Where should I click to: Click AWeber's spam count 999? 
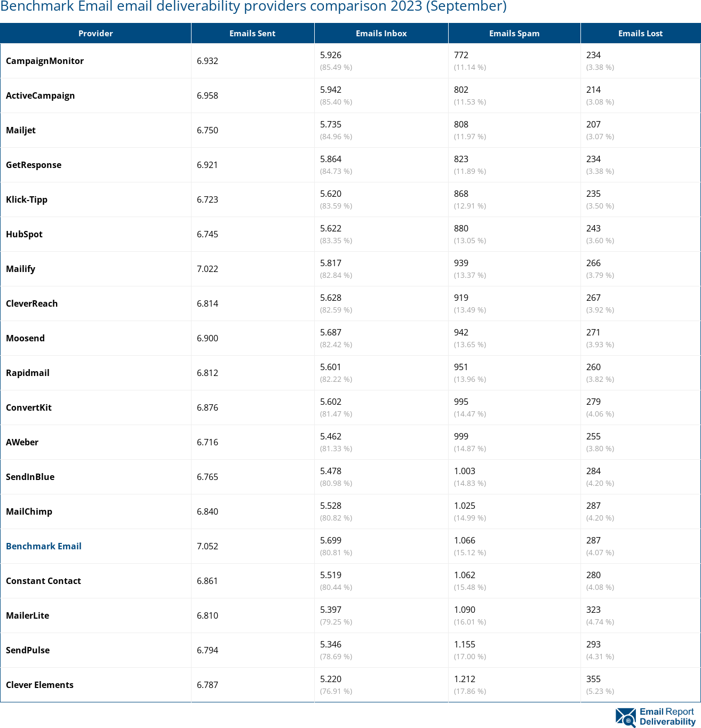tap(461, 436)
